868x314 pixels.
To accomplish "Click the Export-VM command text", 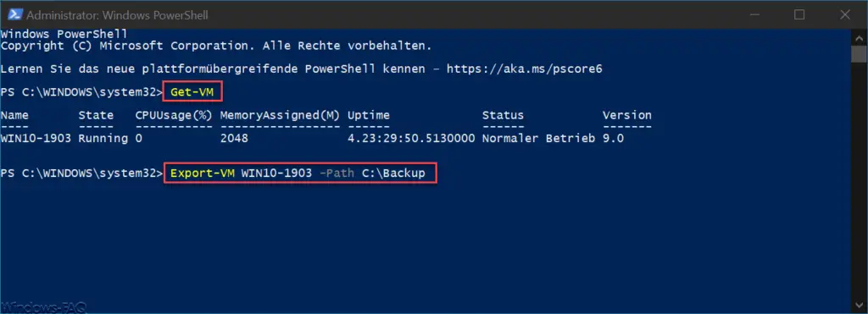I will click(203, 173).
